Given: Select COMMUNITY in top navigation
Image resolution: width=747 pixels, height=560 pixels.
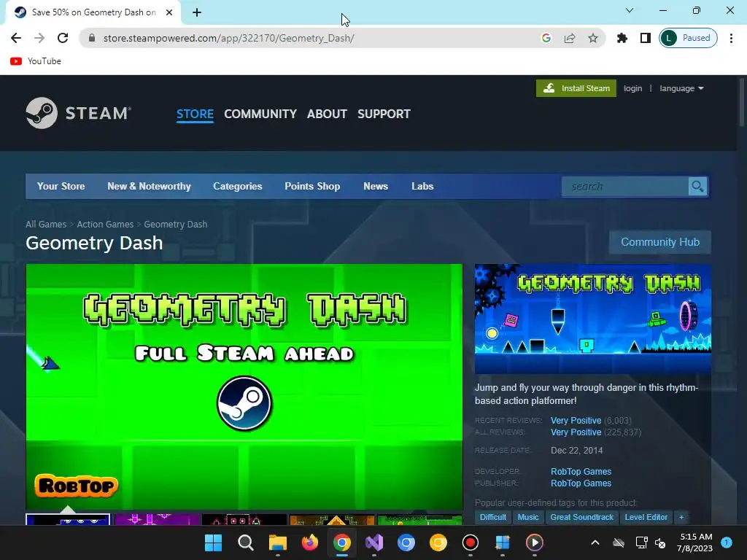Looking at the screenshot, I should coord(260,114).
